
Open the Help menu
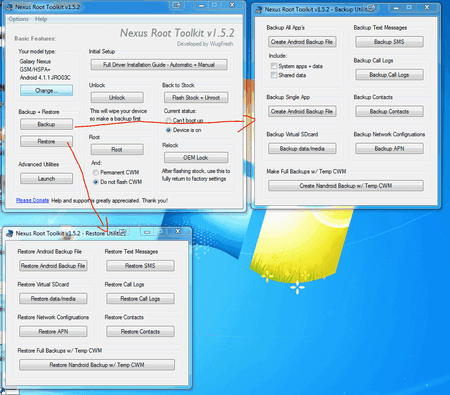pos(41,19)
